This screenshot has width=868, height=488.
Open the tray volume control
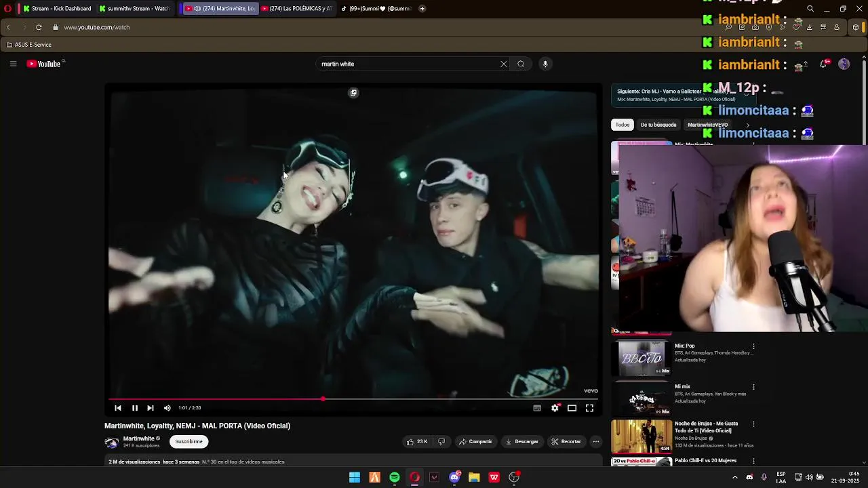[x=809, y=477]
